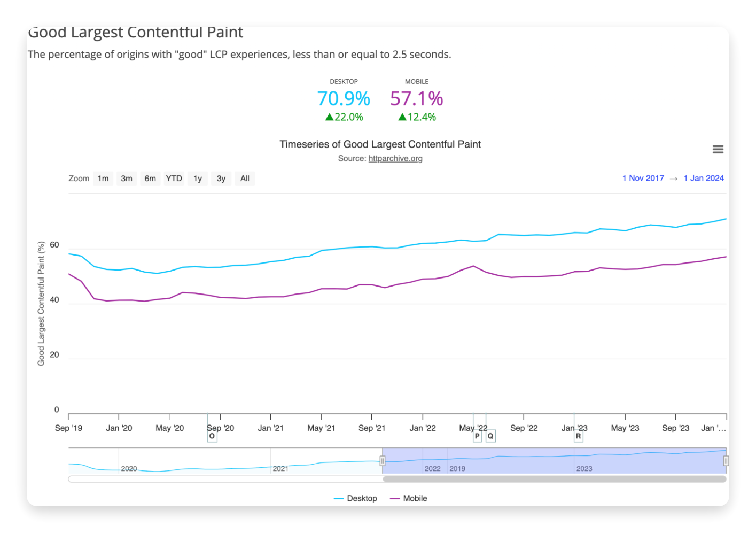This screenshot has width=756, height=533.
Task: Grab the navigator left range handle
Action: (383, 461)
